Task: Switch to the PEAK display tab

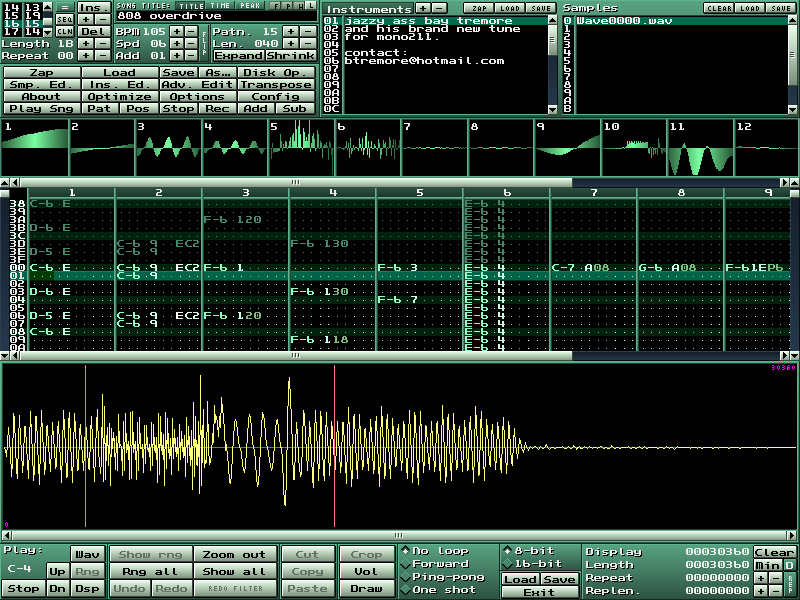Action: (250, 6)
